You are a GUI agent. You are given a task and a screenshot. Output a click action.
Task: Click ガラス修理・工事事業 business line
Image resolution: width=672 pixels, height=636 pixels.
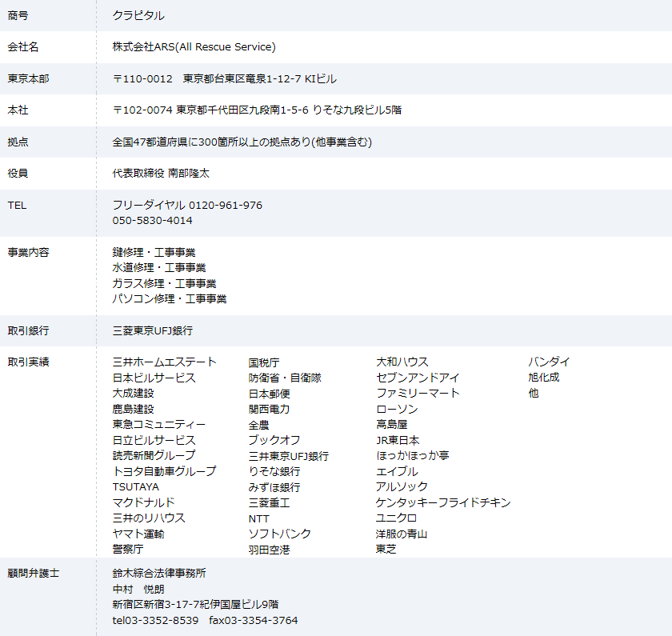(164, 283)
